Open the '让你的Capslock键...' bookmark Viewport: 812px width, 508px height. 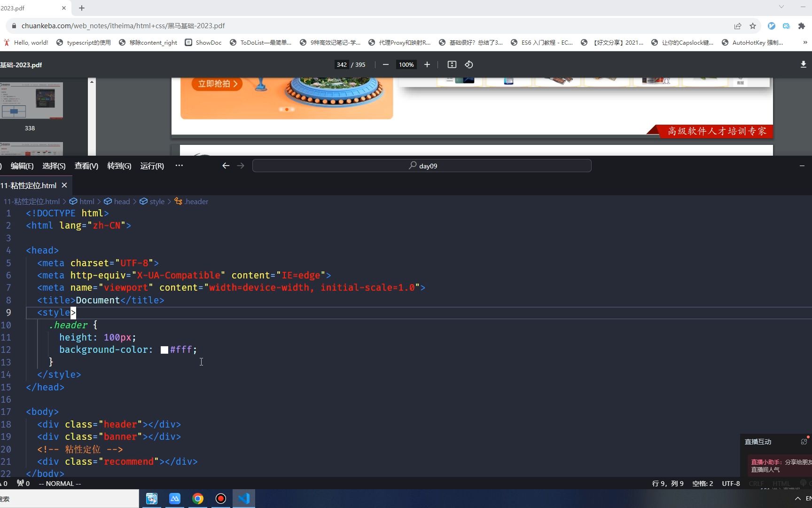(x=682, y=42)
